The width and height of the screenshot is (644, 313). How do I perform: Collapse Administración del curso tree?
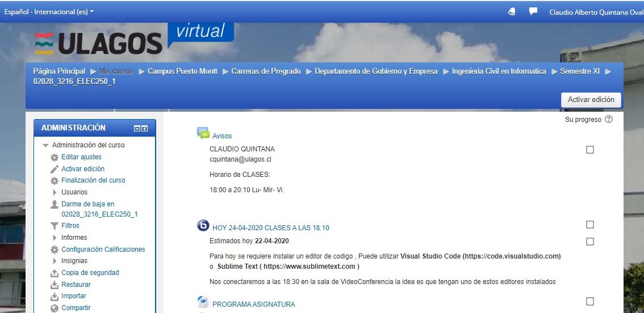[x=45, y=145]
